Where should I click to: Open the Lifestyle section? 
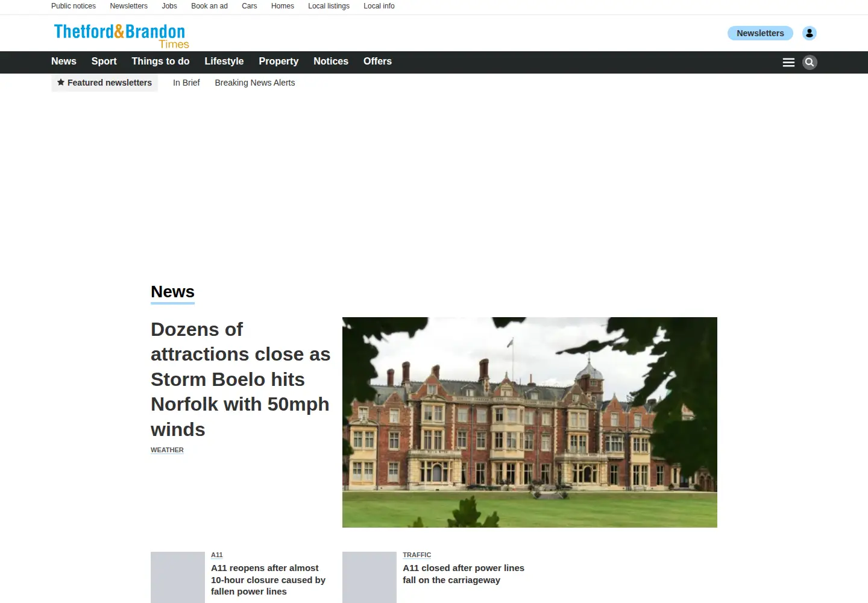[224, 61]
